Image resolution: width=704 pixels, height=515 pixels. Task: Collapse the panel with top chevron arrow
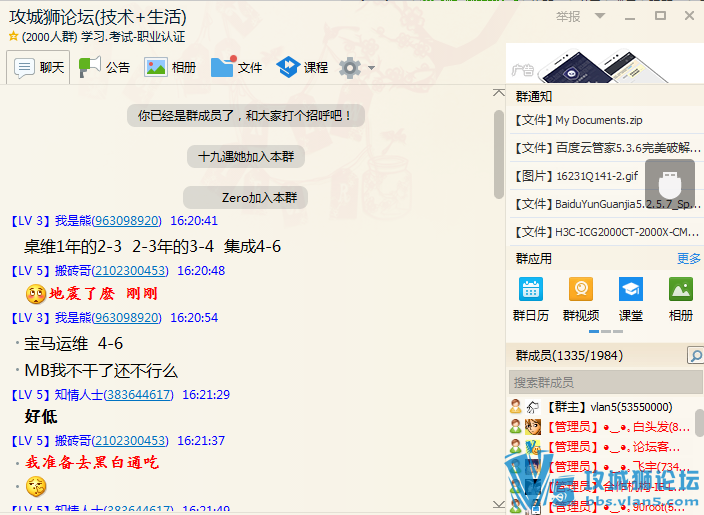(499, 92)
